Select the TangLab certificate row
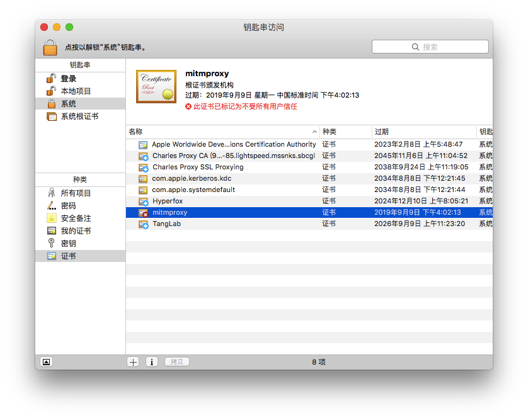The image size is (528, 420). [x=309, y=224]
